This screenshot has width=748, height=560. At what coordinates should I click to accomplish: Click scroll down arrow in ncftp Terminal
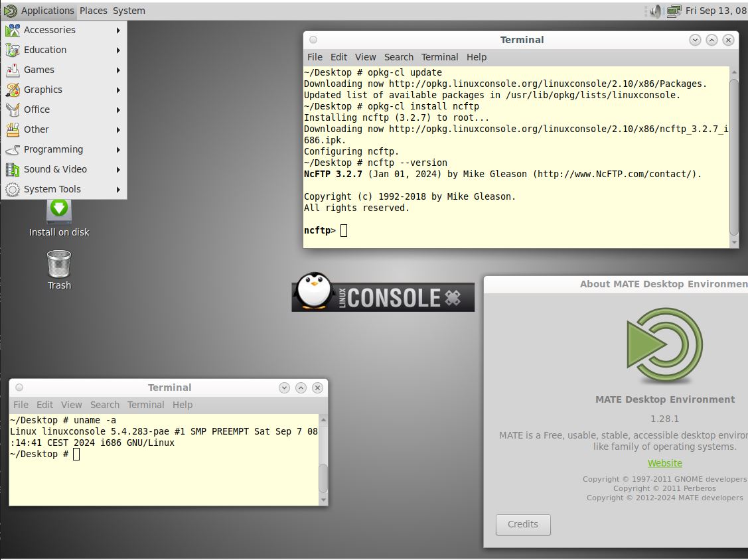click(x=734, y=242)
